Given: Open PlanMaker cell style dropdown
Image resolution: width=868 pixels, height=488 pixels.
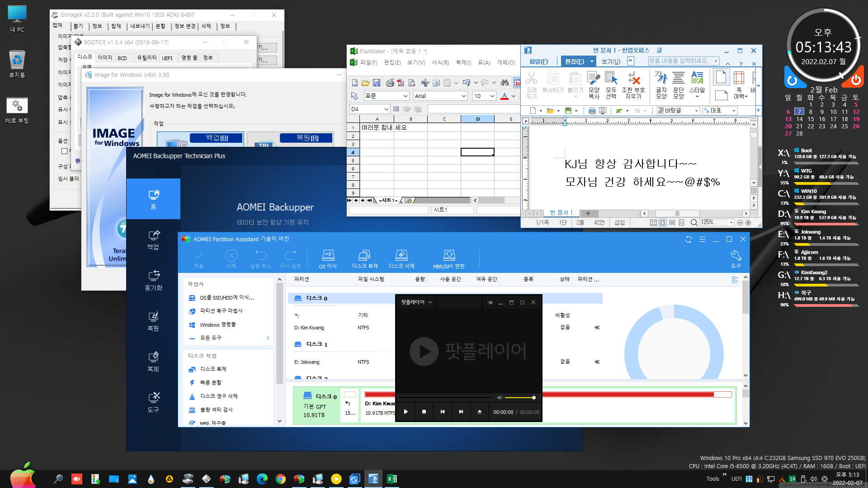Looking at the screenshot, I should tap(405, 96).
